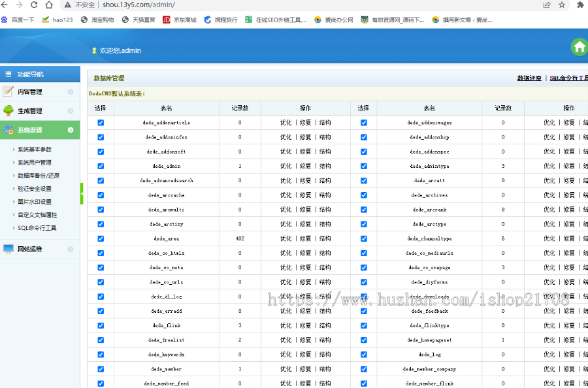This screenshot has width=588, height=388.
Task: Open the 京东商城 JD bookmark
Action: click(x=180, y=20)
